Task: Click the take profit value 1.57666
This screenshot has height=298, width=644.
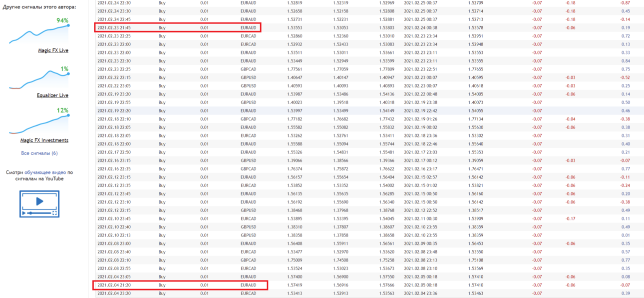Action: (x=386, y=285)
